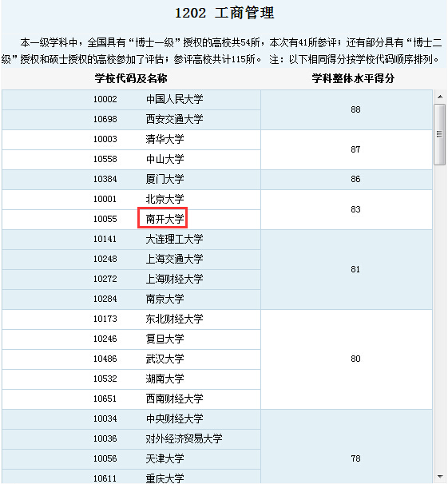Click school code 10532
The image size is (448, 484).
[x=105, y=379]
